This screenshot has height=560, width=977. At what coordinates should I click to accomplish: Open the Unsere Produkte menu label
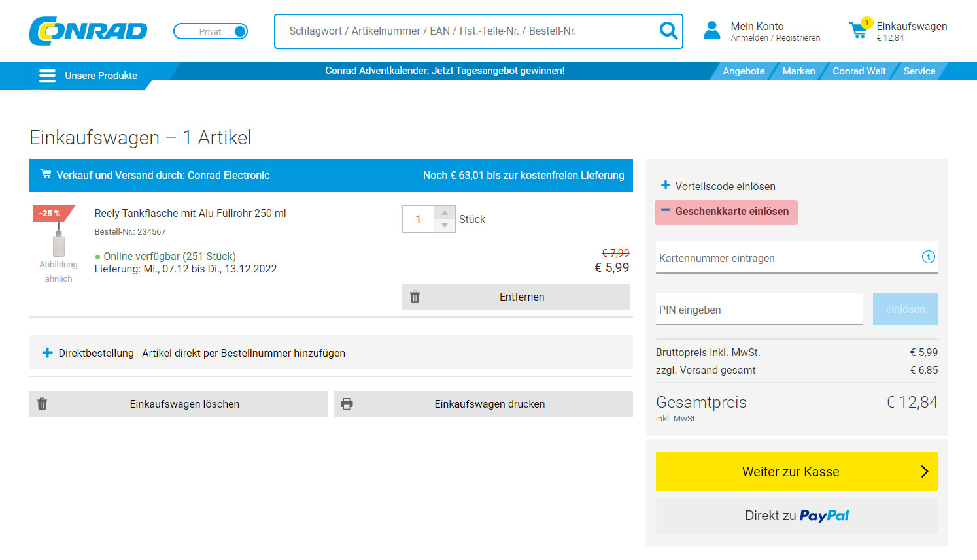(x=101, y=76)
